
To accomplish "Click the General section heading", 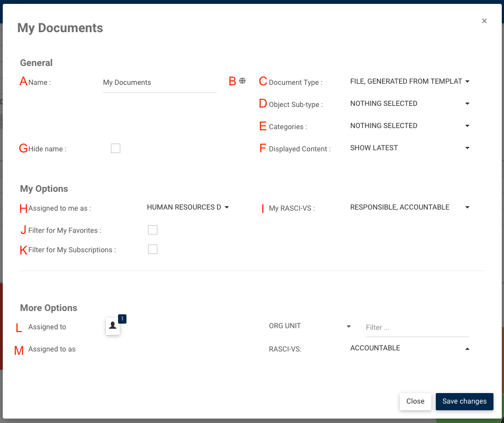I will 37,63.
